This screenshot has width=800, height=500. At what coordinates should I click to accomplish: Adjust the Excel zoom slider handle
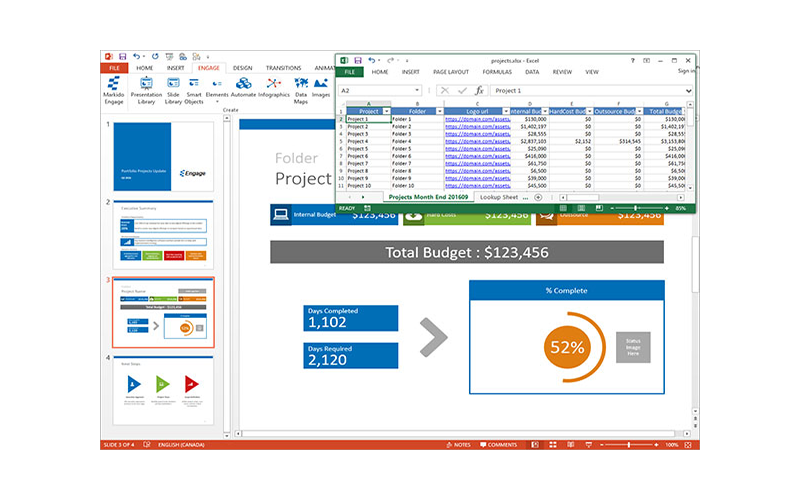[636, 208]
